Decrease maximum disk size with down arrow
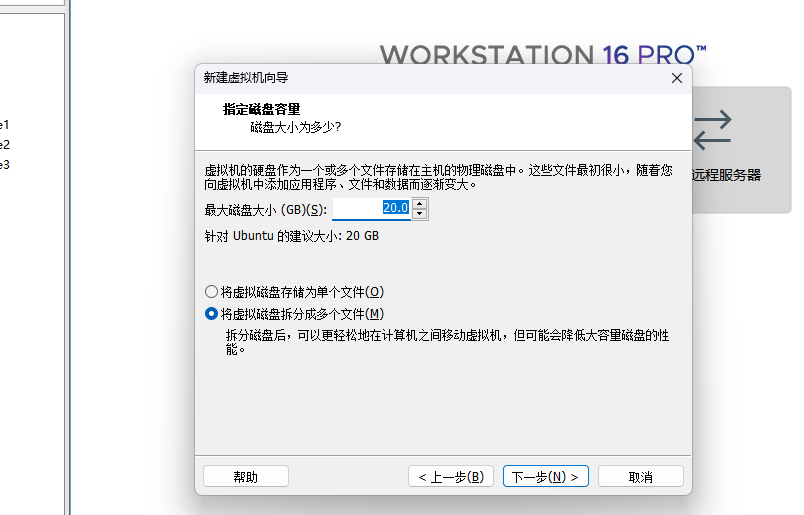Screen dimensions: 804x515 click(x=420, y=214)
